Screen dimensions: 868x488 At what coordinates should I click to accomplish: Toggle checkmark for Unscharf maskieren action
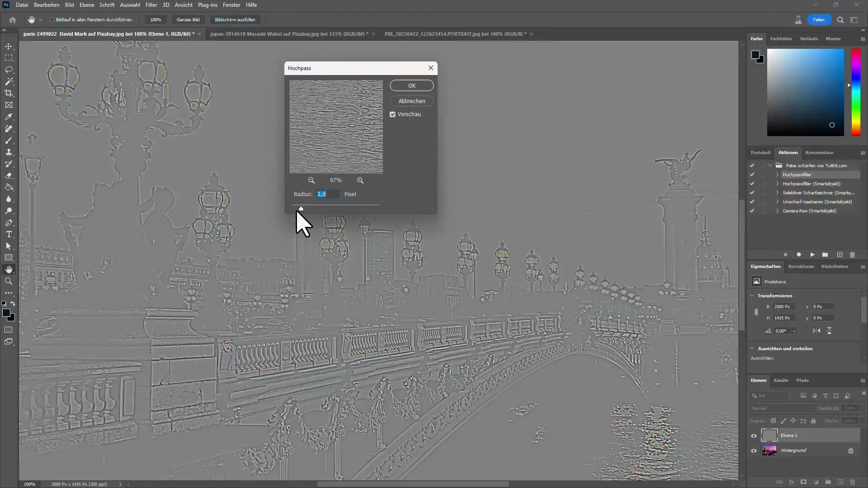(752, 202)
